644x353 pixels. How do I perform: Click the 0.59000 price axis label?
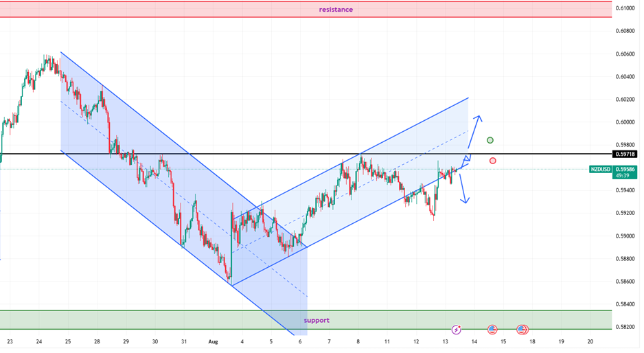coord(625,236)
